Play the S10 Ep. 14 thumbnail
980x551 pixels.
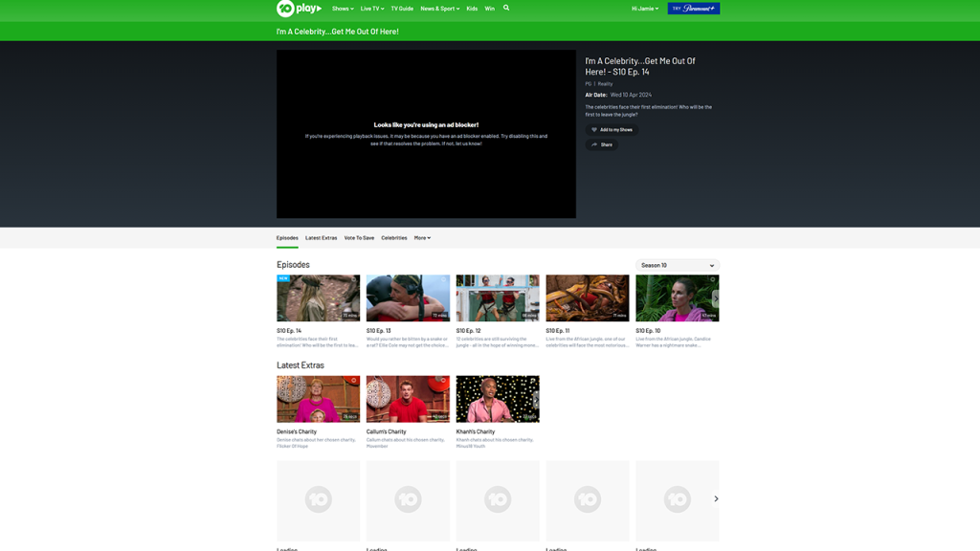click(x=318, y=298)
